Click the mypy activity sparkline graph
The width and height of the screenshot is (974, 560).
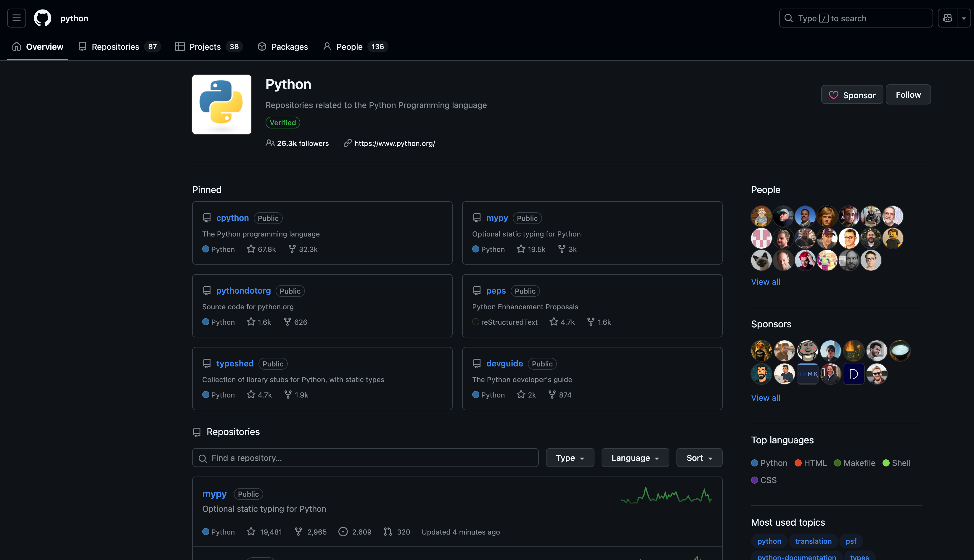pyautogui.click(x=666, y=495)
